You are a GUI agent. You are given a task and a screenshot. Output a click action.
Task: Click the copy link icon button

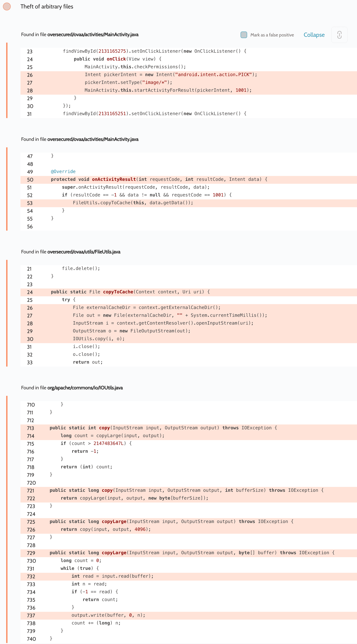pyautogui.click(x=339, y=35)
